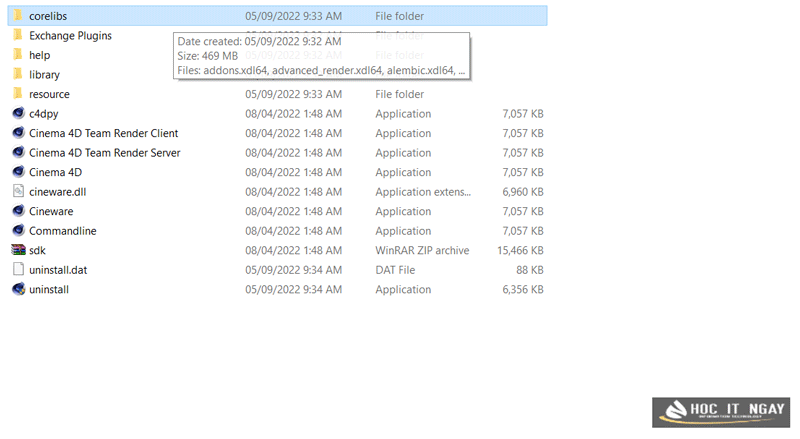Select the Commandline file name
The width and height of the screenshot is (800, 439).
click(x=63, y=231)
